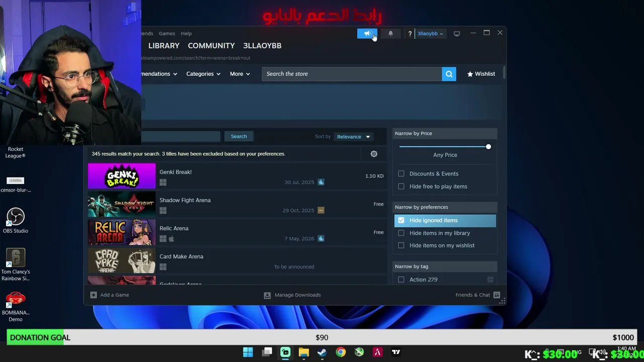Click the Wishlist link text
644x362 pixels.
(x=485, y=74)
